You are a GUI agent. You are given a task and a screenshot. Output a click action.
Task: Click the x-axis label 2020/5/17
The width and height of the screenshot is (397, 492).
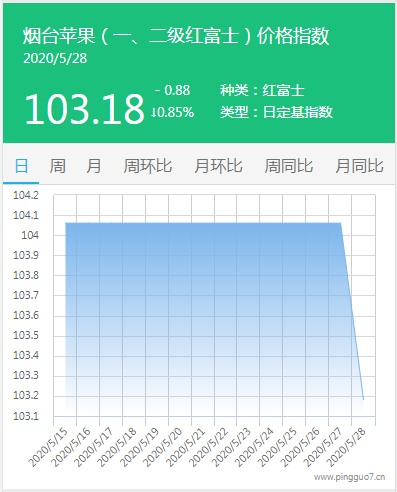click(x=94, y=448)
